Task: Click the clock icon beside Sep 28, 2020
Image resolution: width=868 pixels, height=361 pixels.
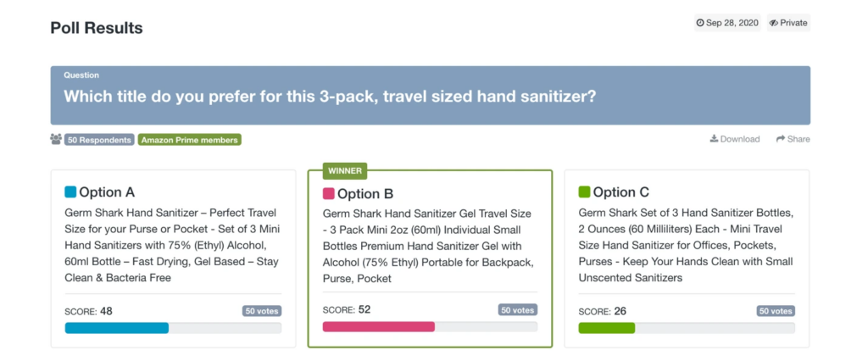Action: pos(700,23)
